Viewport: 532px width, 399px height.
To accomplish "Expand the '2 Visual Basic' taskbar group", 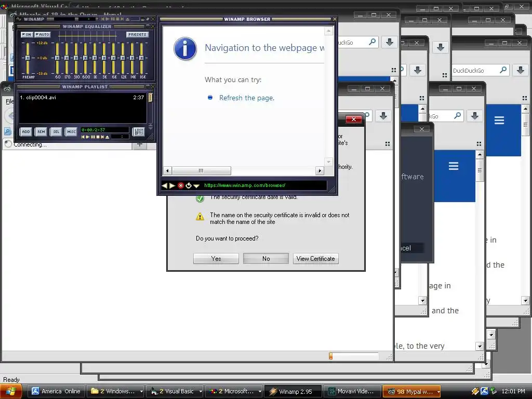I will 175,391.
